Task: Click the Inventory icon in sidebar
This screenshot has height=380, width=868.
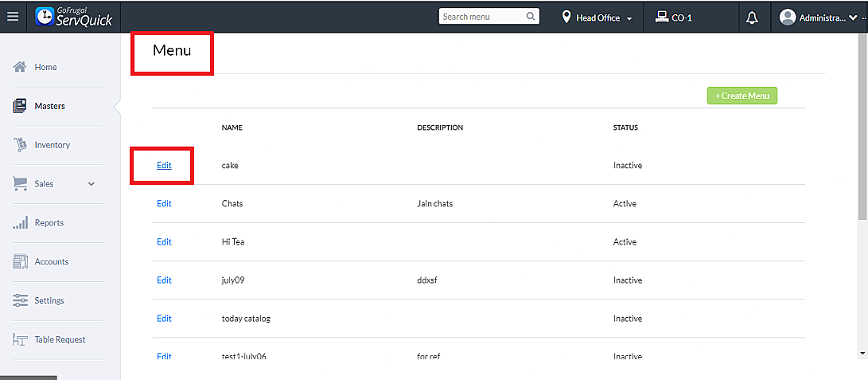Action: (x=21, y=145)
